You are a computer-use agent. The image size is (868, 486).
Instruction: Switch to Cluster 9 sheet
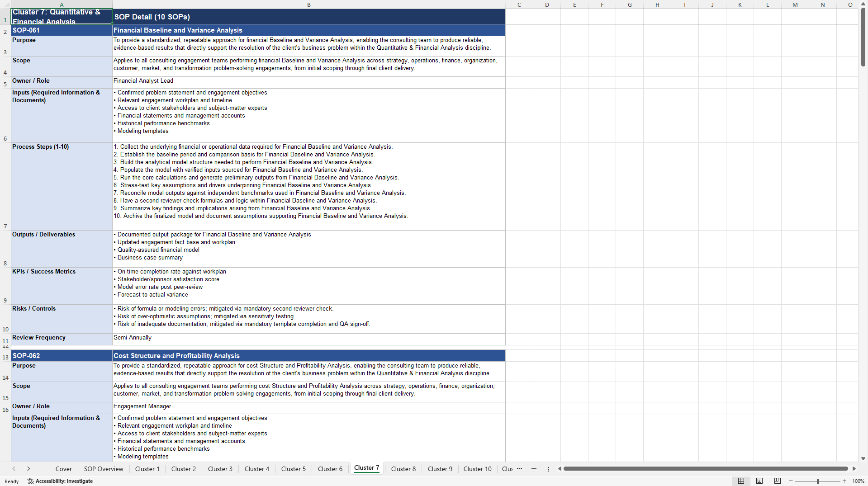click(440, 469)
